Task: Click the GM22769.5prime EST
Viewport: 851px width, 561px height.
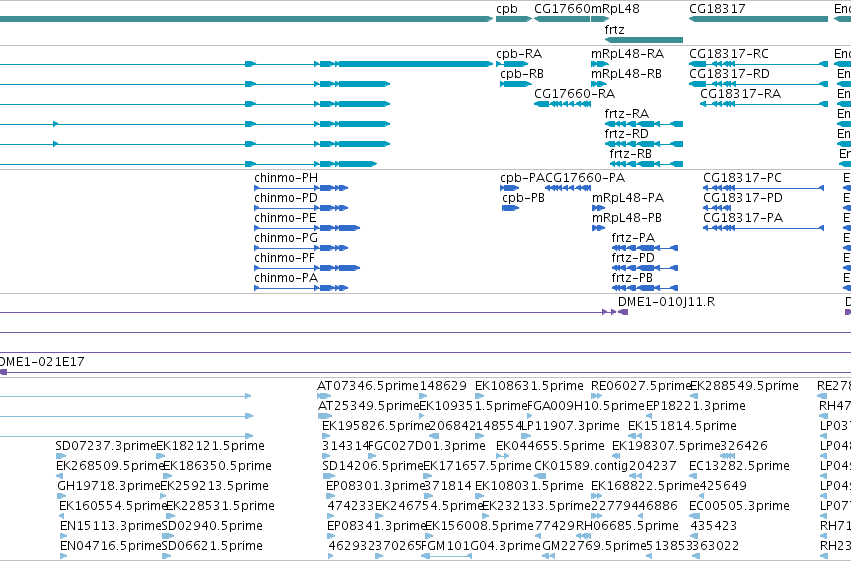Action: (548, 556)
